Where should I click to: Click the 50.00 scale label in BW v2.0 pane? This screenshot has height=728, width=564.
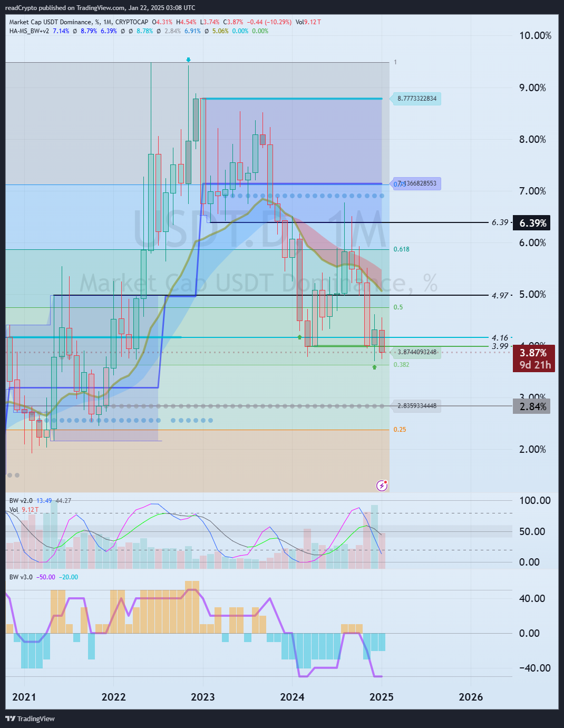pos(532,531)
